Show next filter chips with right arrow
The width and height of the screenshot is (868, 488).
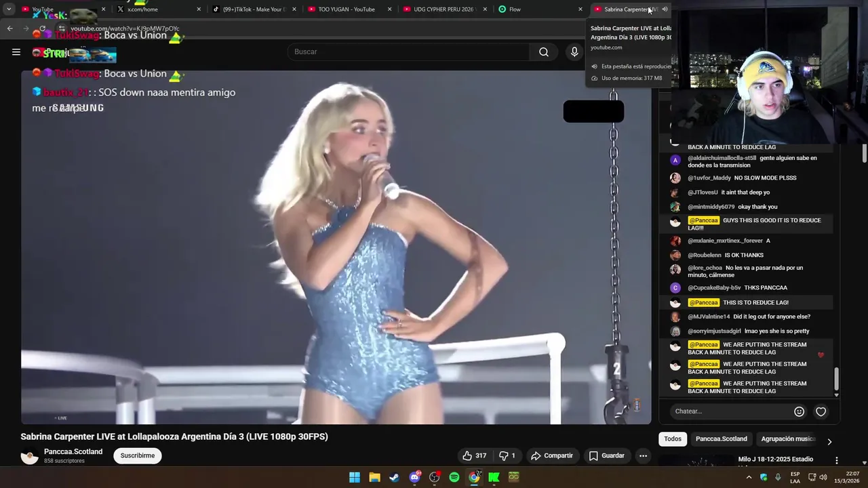829,441
